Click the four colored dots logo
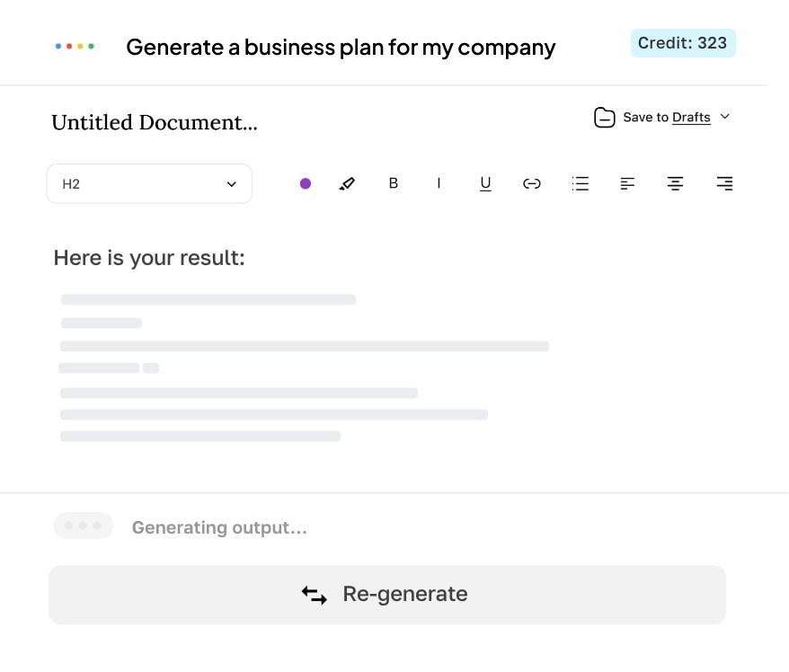This screenshot has height=672, width=789. 75,46
